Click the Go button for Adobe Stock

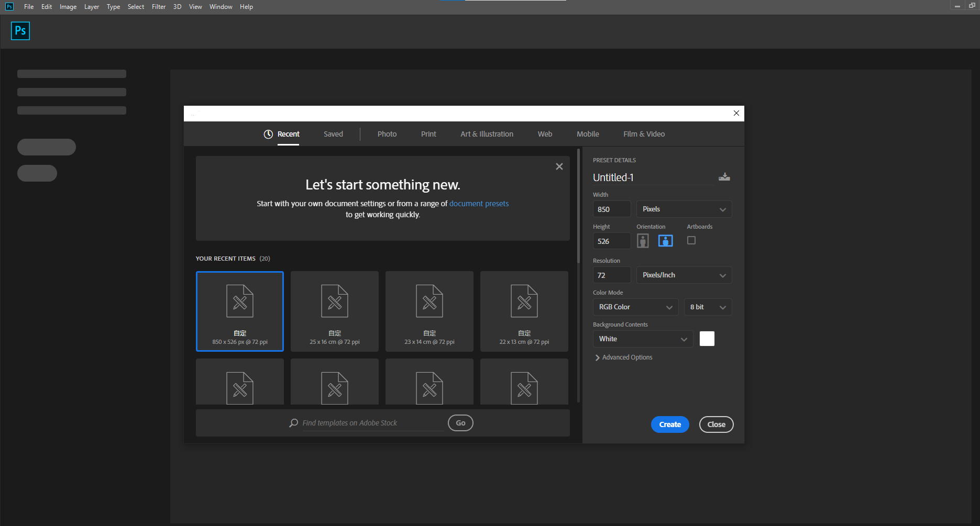[460, 423]
